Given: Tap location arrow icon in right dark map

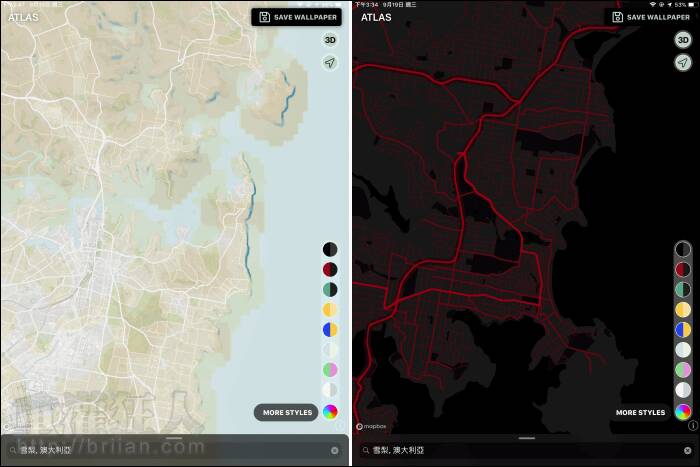Looking at the screenshot, I should click(x=683, y=63).
